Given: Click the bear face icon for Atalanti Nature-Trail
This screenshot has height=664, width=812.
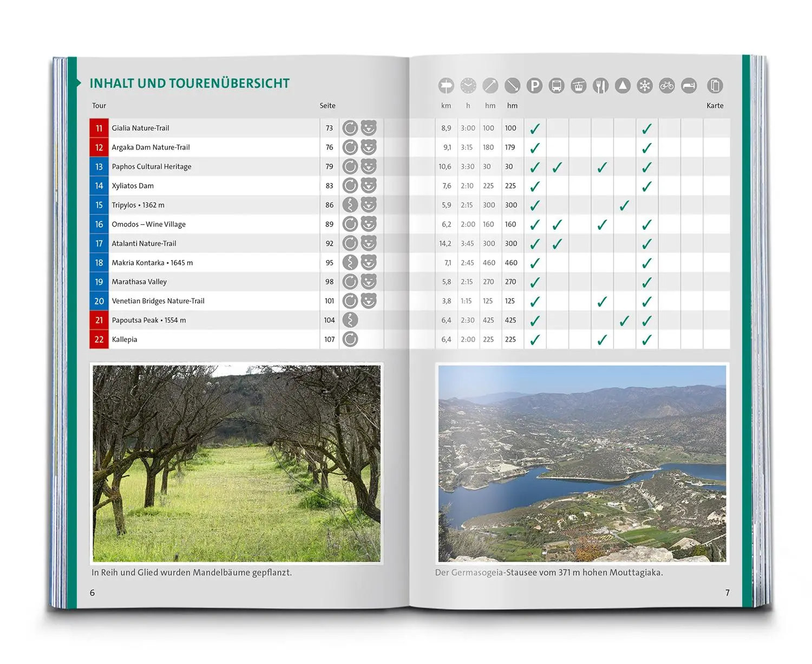Looking at the screenshot, I should [x=369, y=243].
